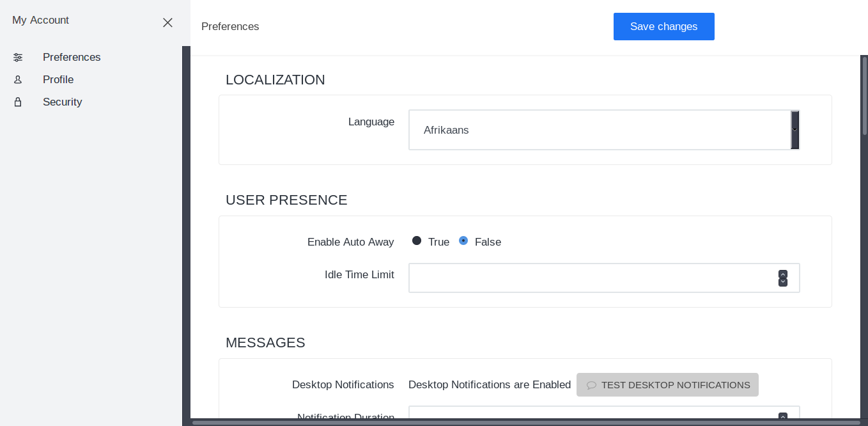Click the Language dropdown arrow
This screenshot has width=868, height=426.
pos(795,130)
